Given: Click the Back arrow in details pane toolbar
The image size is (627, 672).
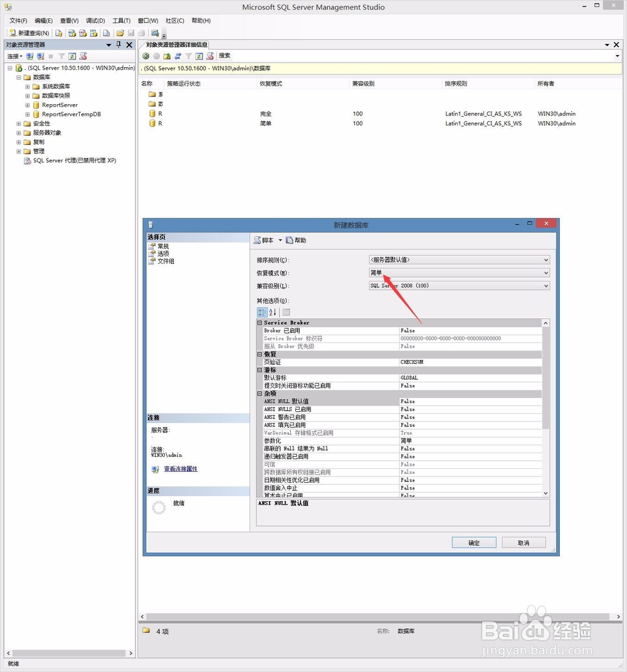Looking at the screenshot, I should pos(145,56).
